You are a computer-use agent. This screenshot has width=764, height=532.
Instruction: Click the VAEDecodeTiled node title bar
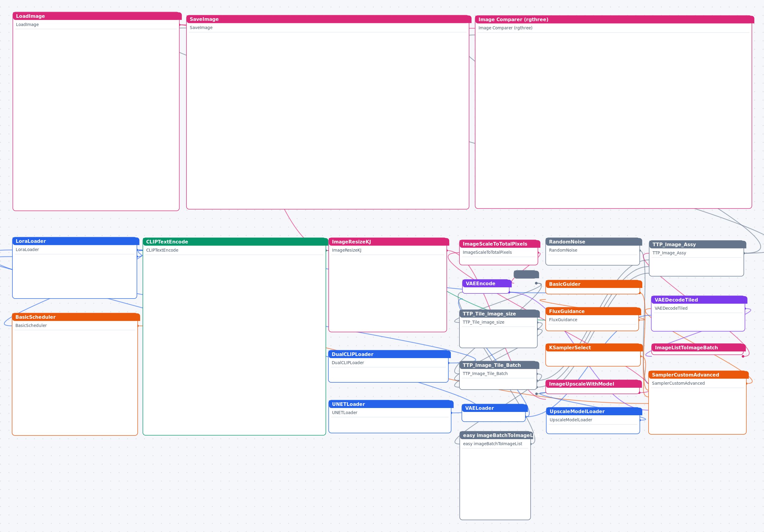click(x=699, y=300)
